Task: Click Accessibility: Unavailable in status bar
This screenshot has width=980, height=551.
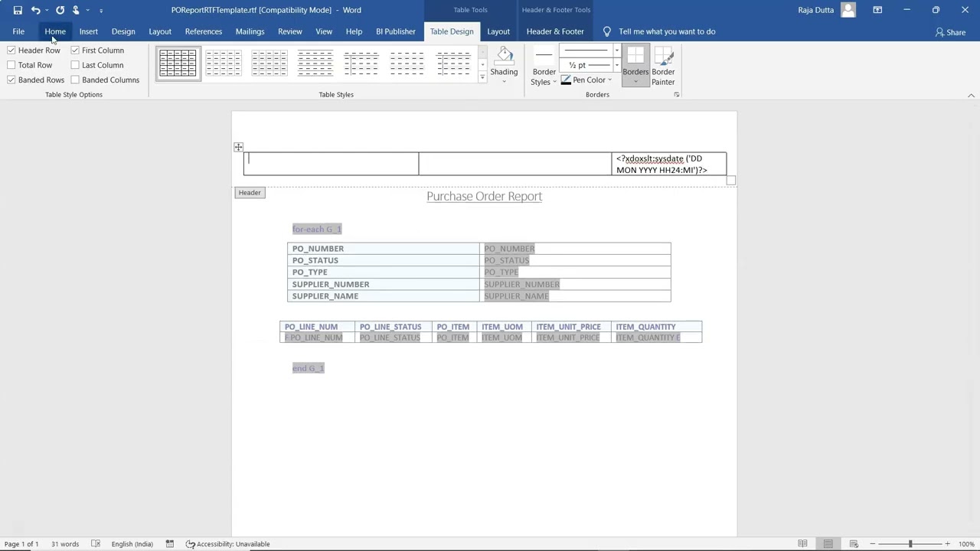Action: pyautogui.click(x=228, y=544)
